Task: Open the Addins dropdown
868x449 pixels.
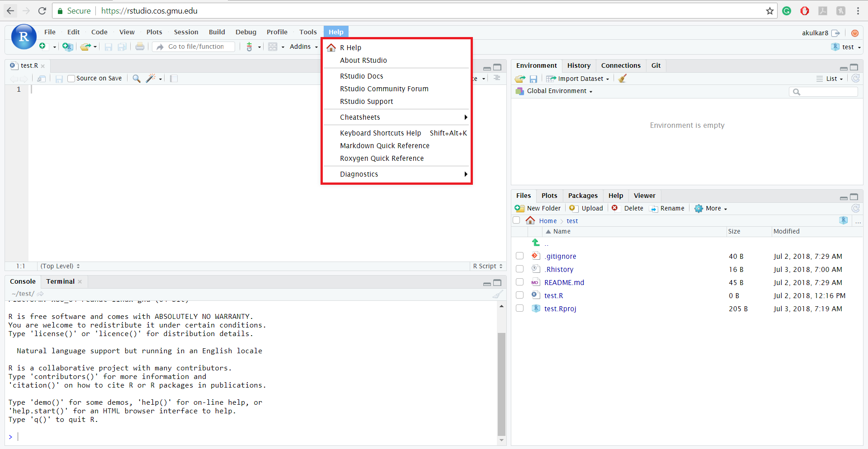Action: [x=303, y=47]
